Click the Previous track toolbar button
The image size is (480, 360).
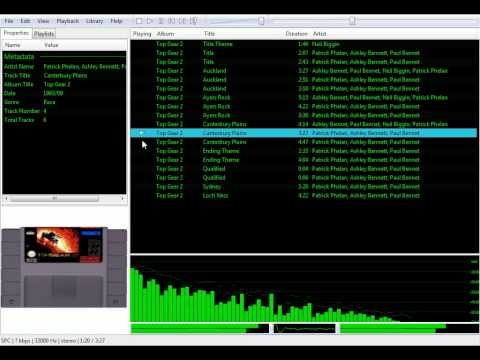(172, 21)
